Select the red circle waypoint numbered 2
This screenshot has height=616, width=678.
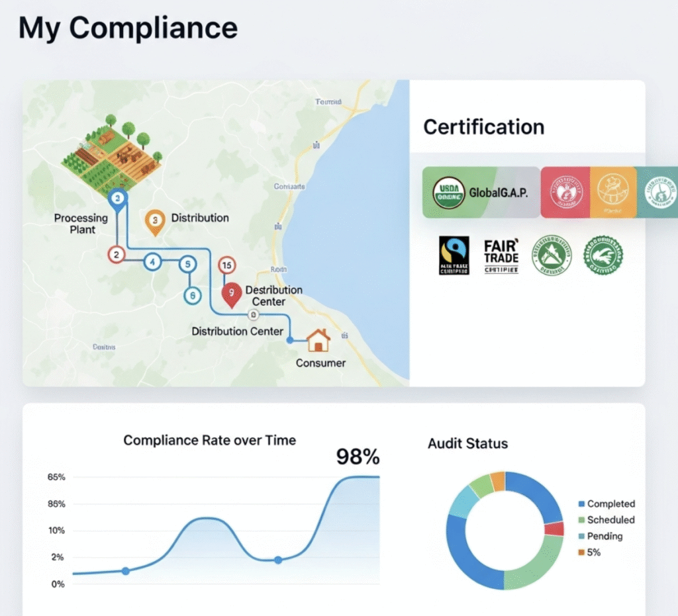tap(117, 254)
